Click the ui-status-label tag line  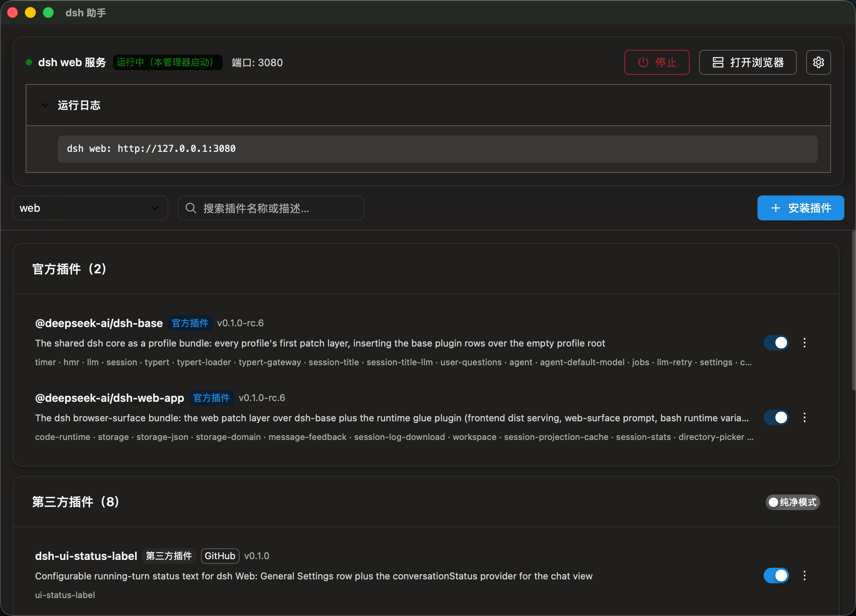point(65,595)
